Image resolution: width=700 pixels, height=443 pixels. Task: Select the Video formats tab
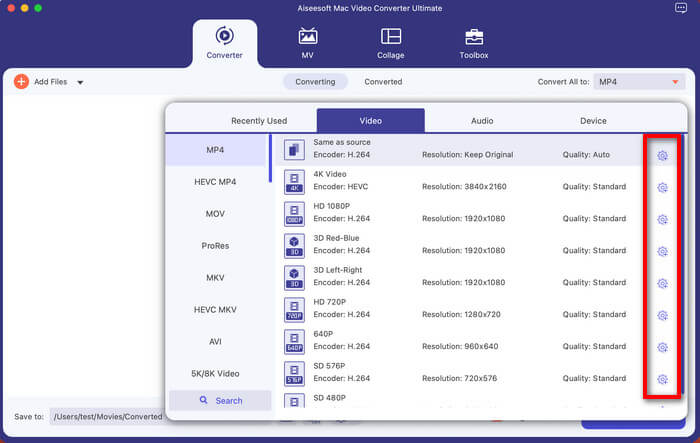(x=371, y=121)
